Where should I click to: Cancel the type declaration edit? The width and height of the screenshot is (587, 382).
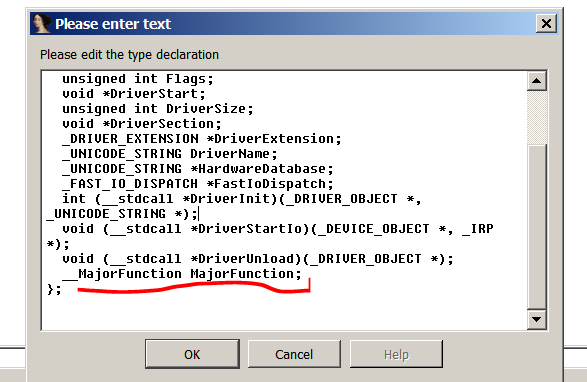[x=294, y=354]
